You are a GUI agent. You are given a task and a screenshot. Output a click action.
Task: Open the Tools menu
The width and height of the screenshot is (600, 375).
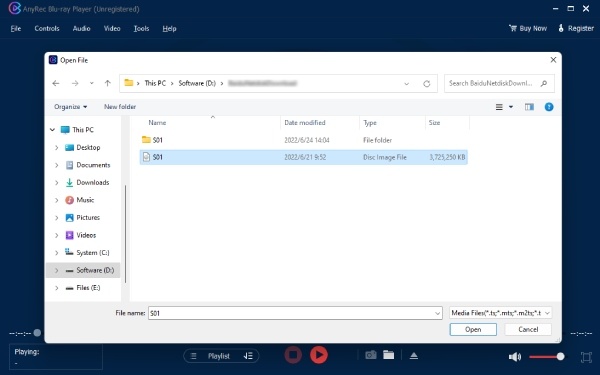[x=141, y=28]
